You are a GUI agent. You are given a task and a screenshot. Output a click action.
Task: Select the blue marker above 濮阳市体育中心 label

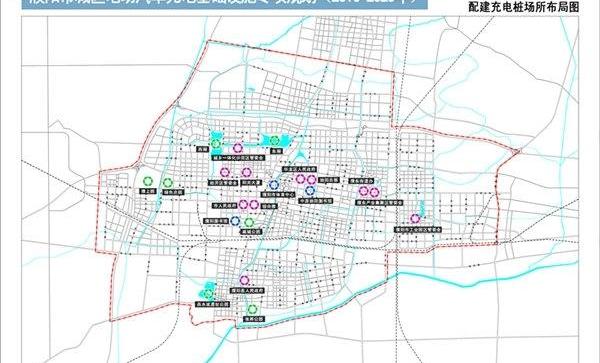274,185
